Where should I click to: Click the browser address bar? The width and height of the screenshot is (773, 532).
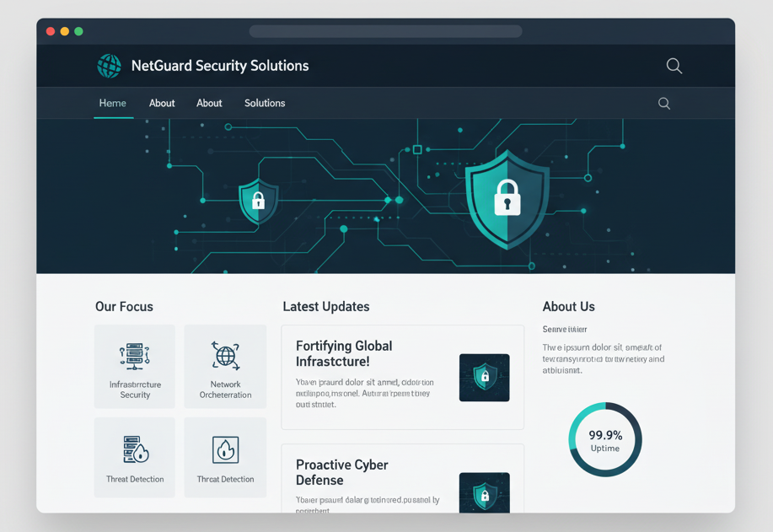(x=384, y=30)
